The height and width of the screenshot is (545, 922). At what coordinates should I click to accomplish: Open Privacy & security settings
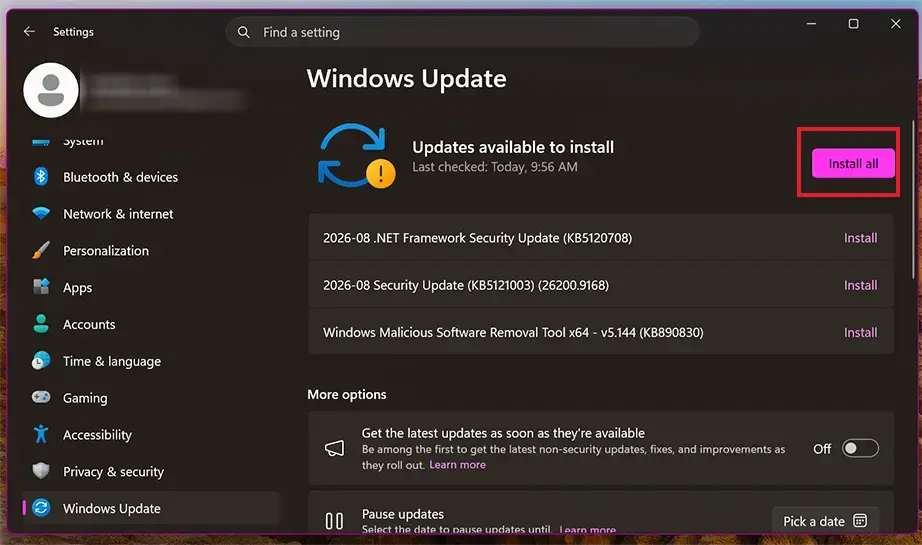(x=113, y=472)
